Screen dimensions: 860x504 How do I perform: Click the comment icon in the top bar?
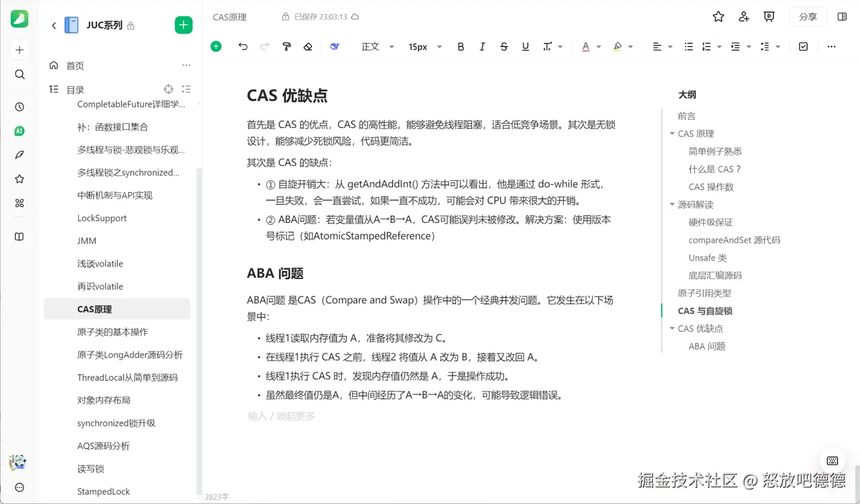tap(768, 17)
